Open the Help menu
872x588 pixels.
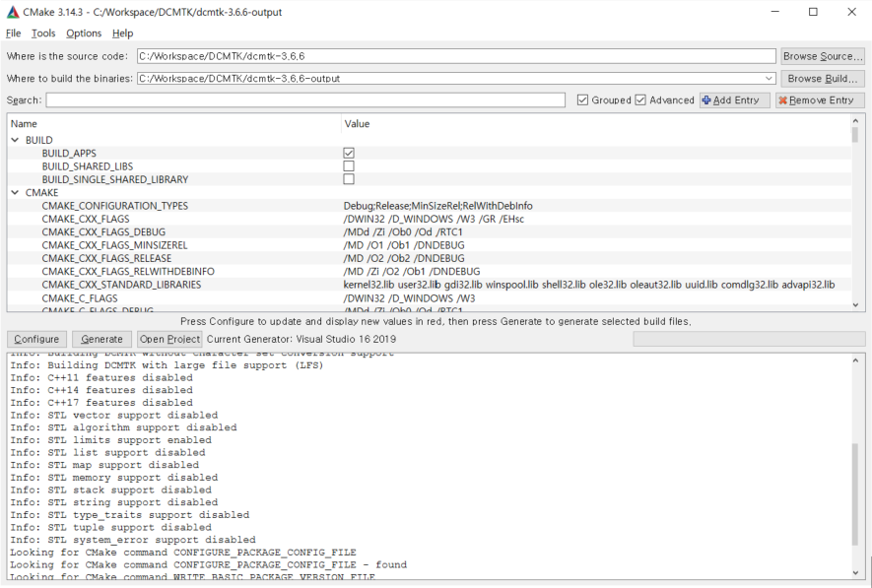pyautogui.click(x=122, y=33)
